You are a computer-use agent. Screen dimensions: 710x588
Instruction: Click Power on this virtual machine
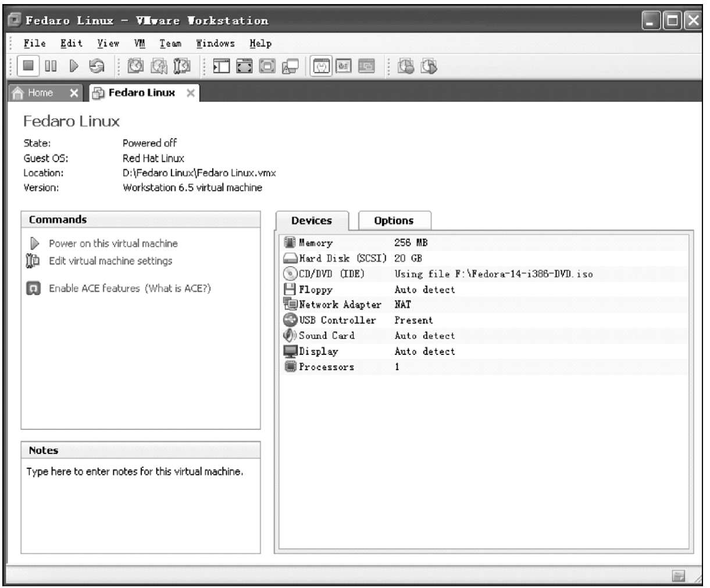(113, 243)
